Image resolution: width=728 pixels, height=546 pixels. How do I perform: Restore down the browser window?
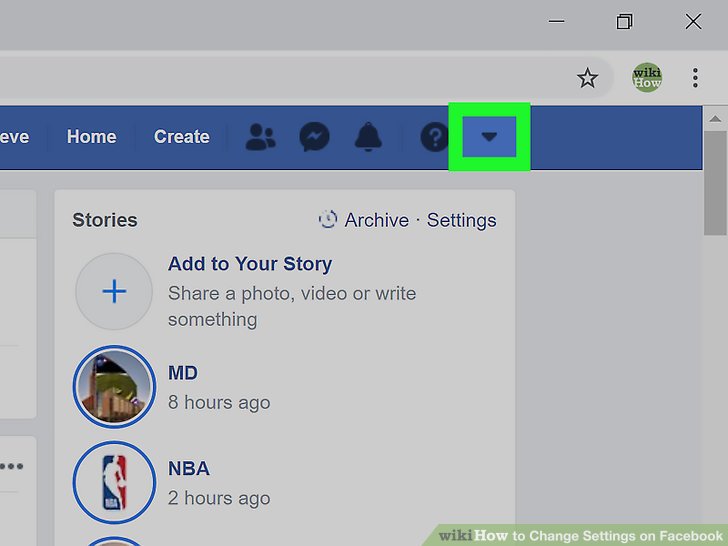(624, 21)
